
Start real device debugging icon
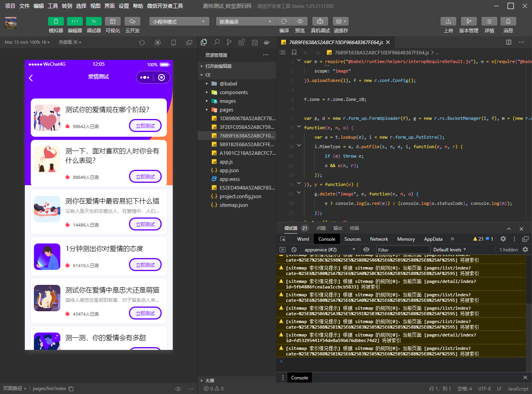coord(320,21)
